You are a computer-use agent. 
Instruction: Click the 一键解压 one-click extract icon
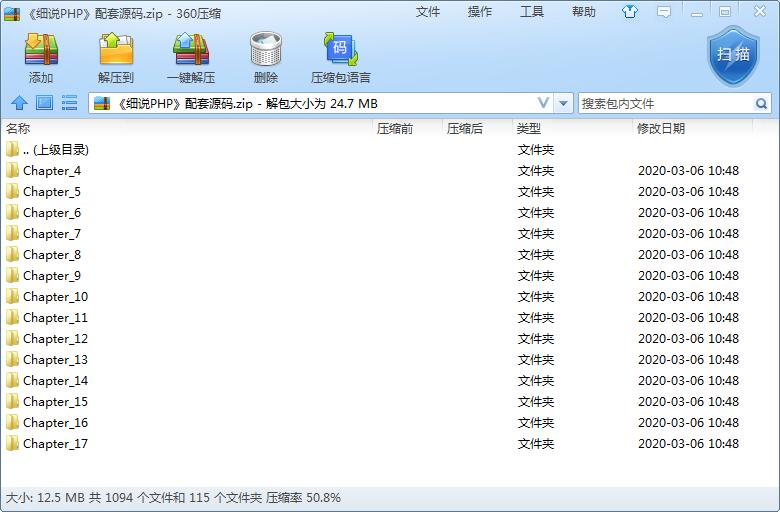191,56
